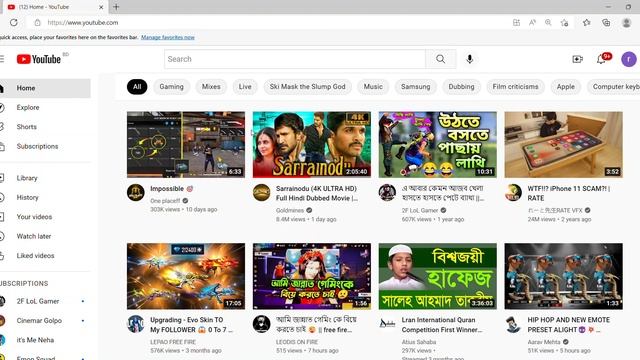Click Manage favorites now link

[x=168, y=37]
